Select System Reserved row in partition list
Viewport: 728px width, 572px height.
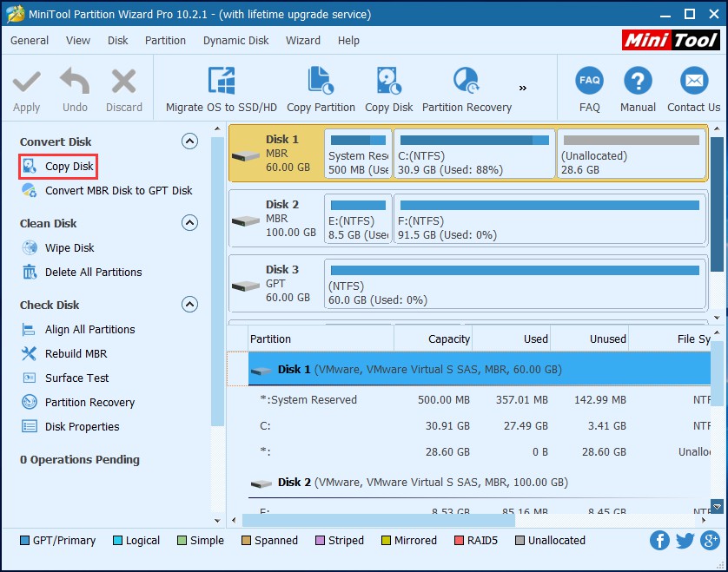pos(480,400)
